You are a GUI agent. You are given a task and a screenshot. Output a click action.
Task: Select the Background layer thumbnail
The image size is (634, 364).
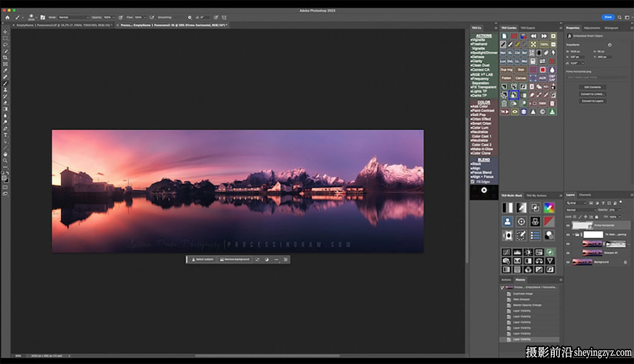click(582, 262)
